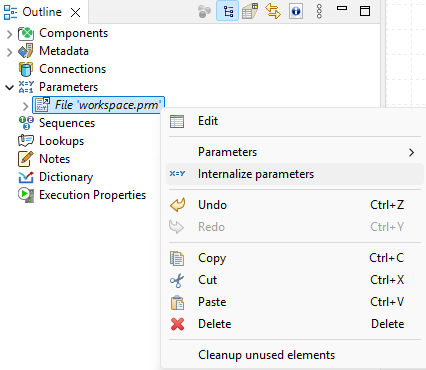Click the Ctrl+V shortcut text
Viewport: 426px width, 370px height.
coord(387,302)
